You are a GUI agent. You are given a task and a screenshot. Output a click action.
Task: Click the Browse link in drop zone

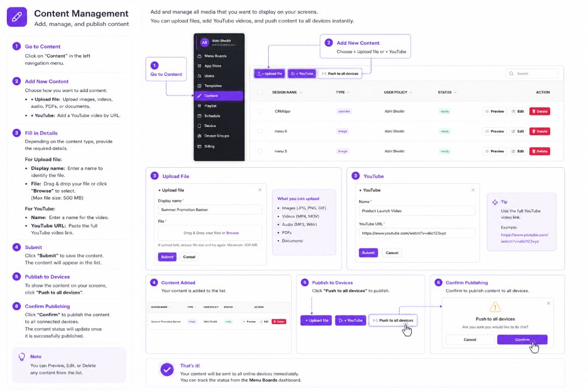pos(233,233)
